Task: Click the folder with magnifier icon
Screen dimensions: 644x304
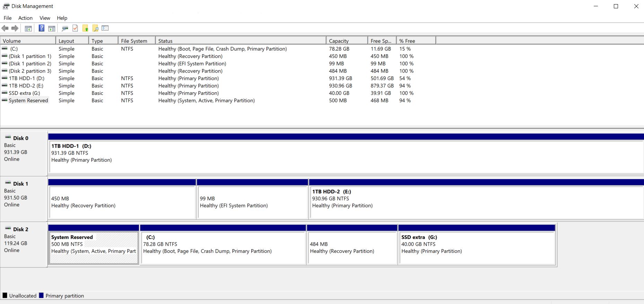Action: coord(95,28)
